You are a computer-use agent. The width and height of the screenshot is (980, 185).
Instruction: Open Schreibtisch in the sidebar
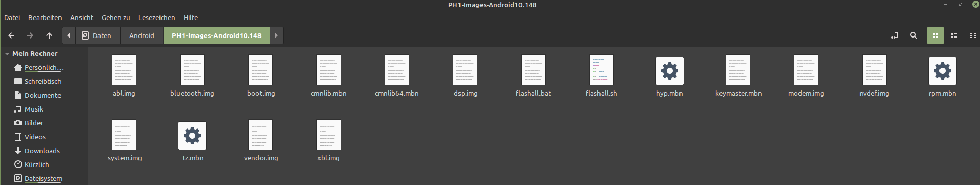coord(44,82)
